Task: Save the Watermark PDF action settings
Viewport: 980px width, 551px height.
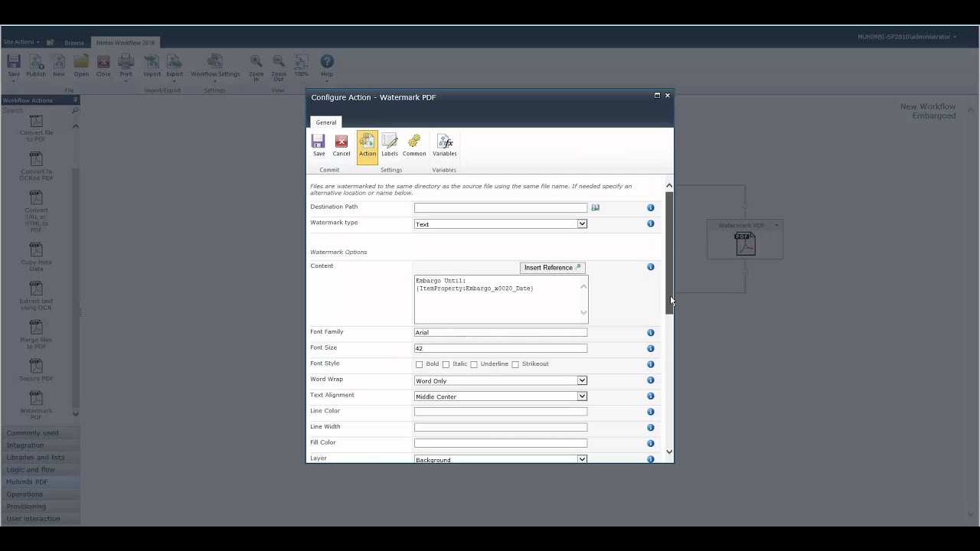Action: click(x=318, y=145)
